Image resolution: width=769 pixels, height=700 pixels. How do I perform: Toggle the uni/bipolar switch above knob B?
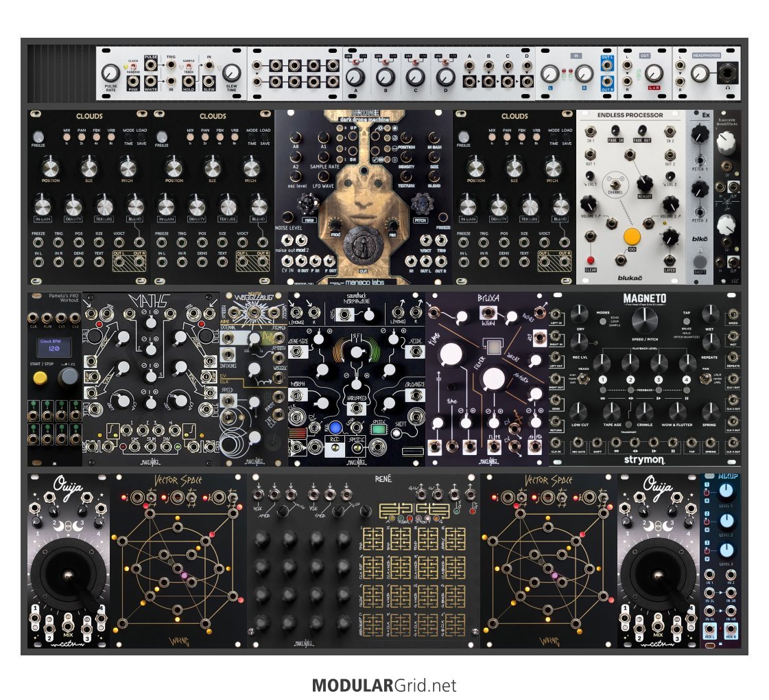385,62
